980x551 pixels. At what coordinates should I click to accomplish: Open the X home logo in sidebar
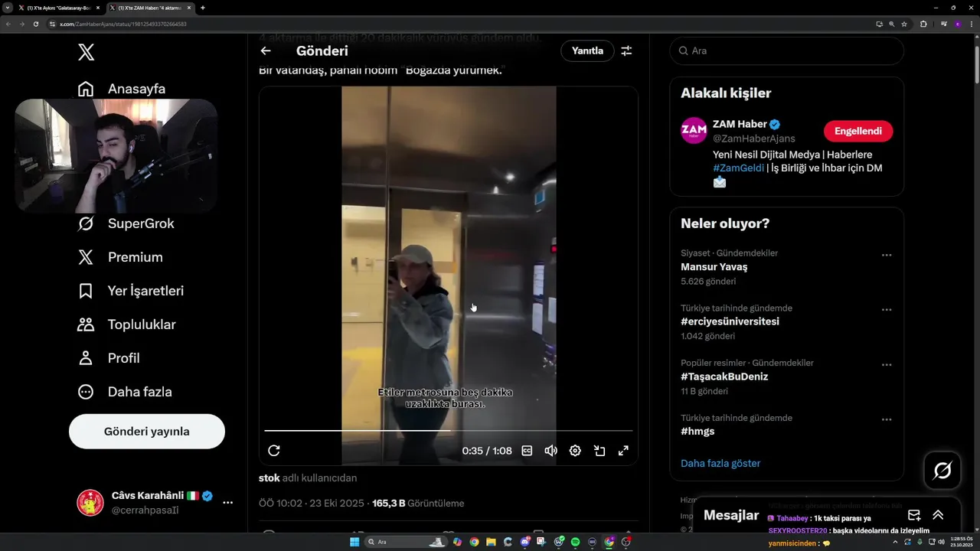pos(86,52)
